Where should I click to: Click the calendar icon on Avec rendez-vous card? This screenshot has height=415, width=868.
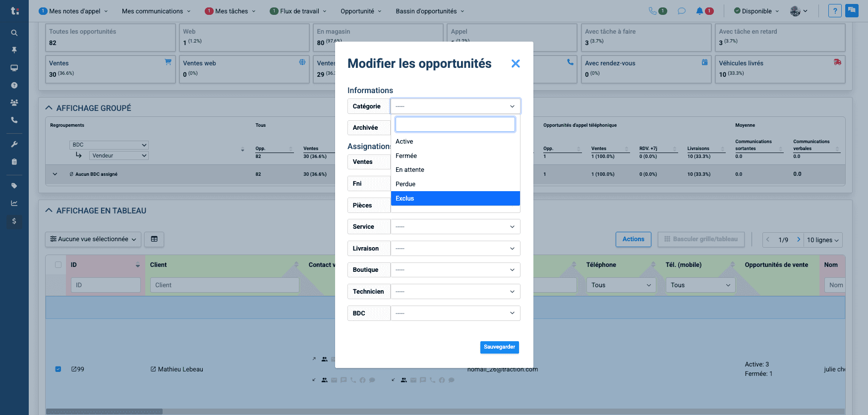[704, 62]
